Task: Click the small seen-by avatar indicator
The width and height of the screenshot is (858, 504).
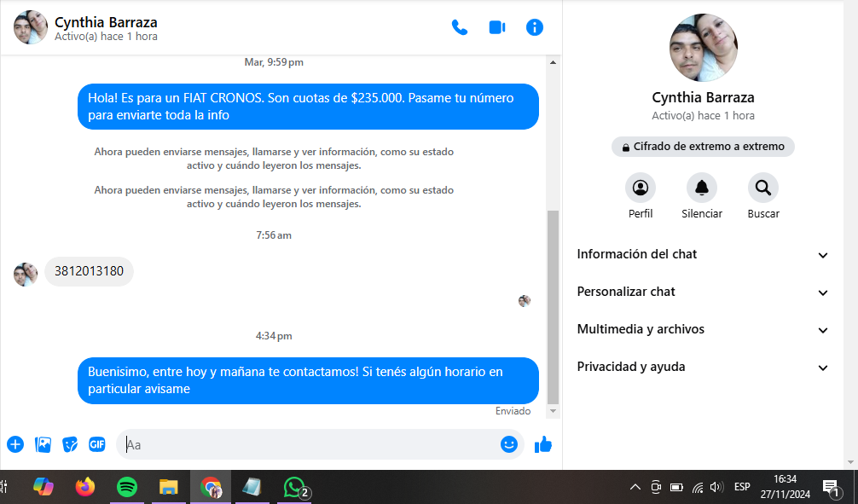Action: click(525, 300)
